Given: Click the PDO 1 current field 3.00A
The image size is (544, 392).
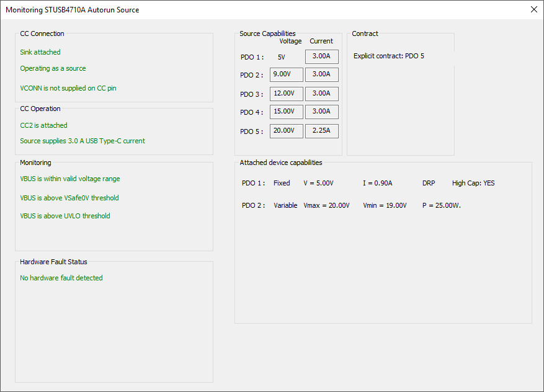Looking at the screenshot, I should [x=321, y=56].
